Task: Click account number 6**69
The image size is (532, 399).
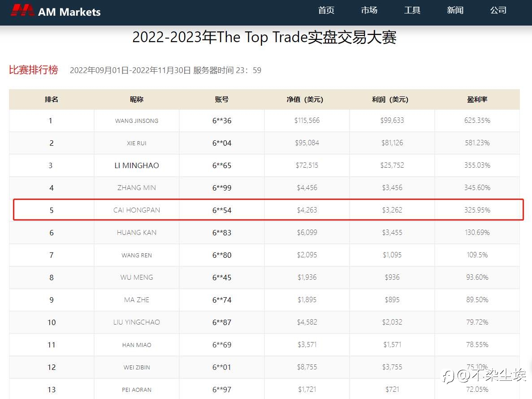Action: click(222, 344)
